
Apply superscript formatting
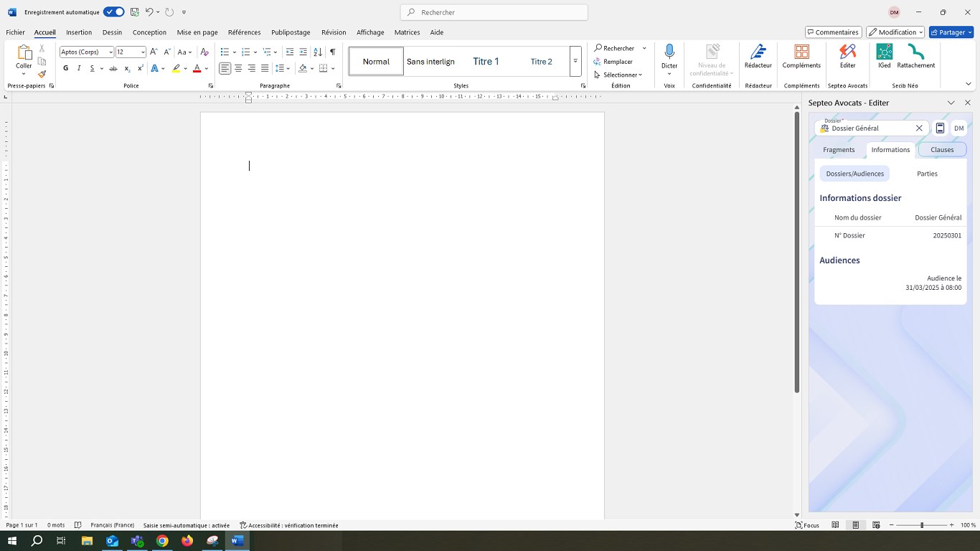point(141,68)
